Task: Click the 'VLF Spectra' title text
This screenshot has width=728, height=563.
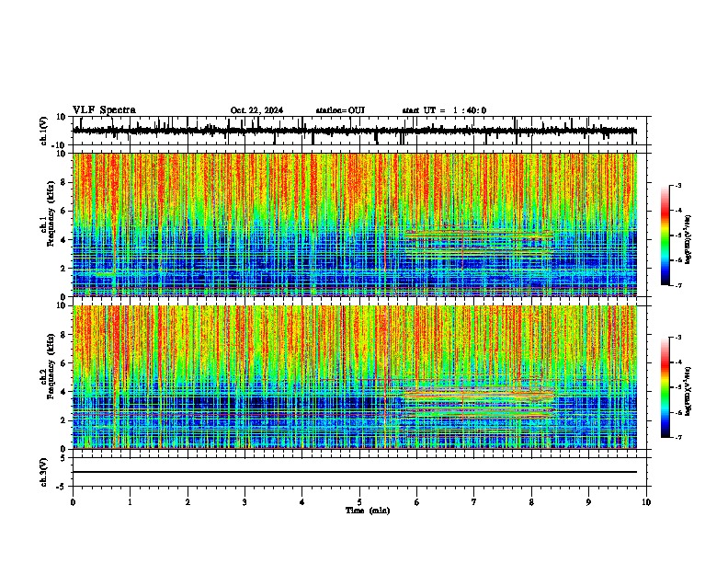Action: pyautogui.click(x=104, y=109)
